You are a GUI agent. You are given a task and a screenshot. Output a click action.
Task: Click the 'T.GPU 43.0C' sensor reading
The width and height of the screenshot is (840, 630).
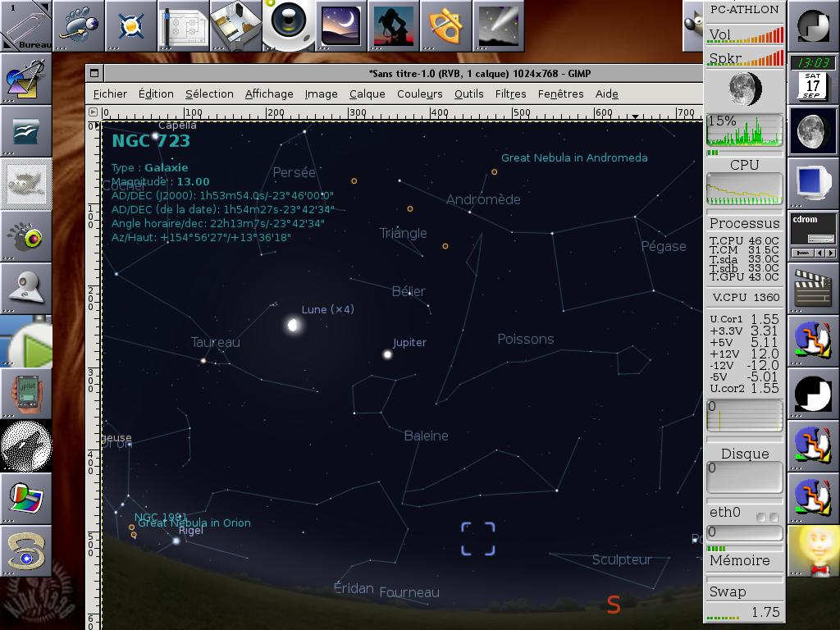tap(744, 277)
